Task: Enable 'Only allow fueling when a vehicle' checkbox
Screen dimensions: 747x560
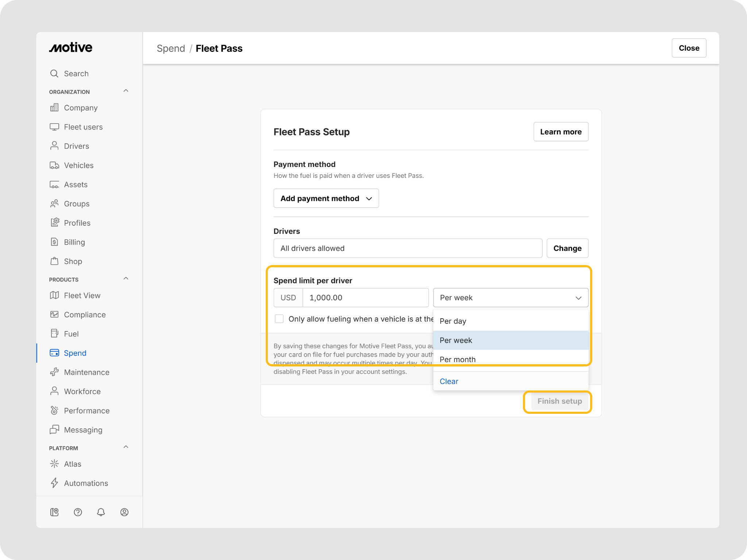Action: 279,319
